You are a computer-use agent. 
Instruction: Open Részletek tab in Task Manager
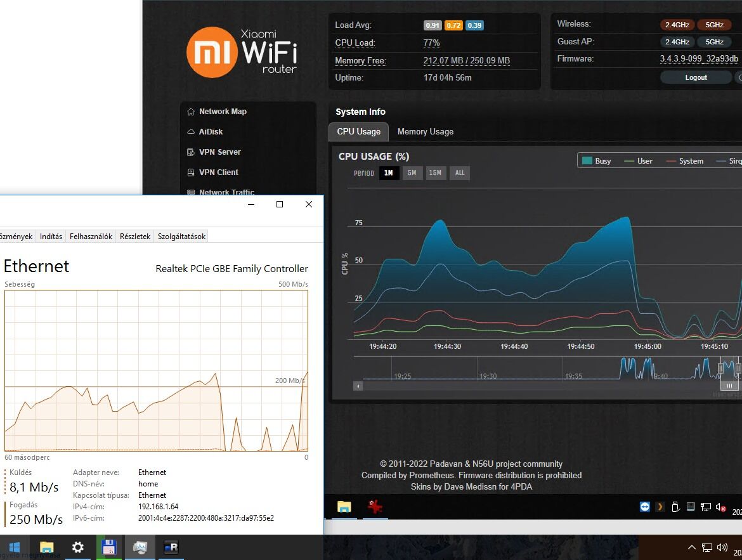click(135, 236)
